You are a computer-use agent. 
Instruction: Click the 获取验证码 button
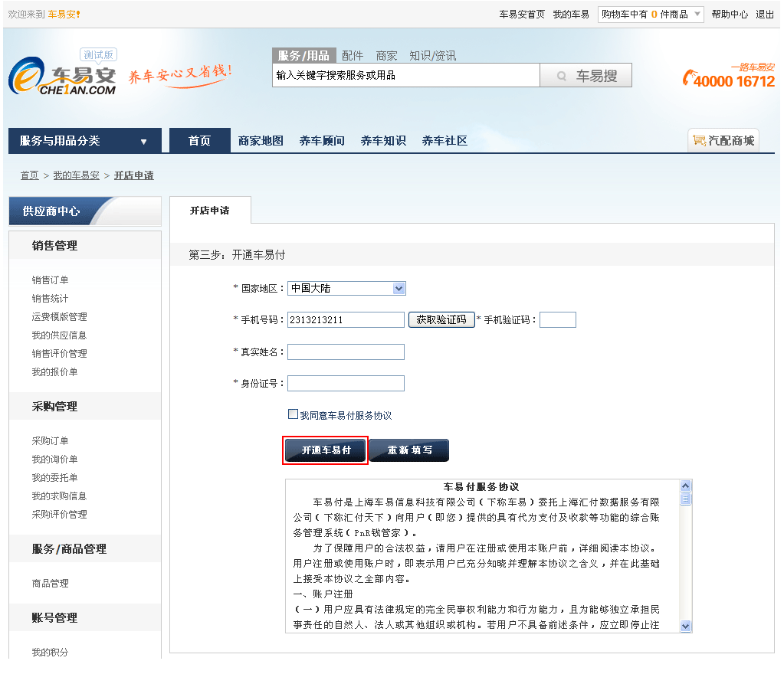[x=441, y=319]
